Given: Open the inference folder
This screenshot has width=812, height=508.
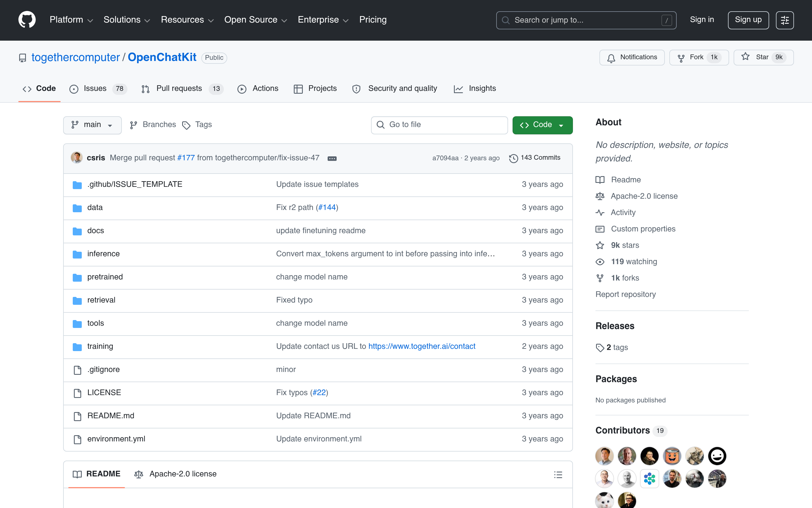Looking at the screenshot, I should (103, 254).
